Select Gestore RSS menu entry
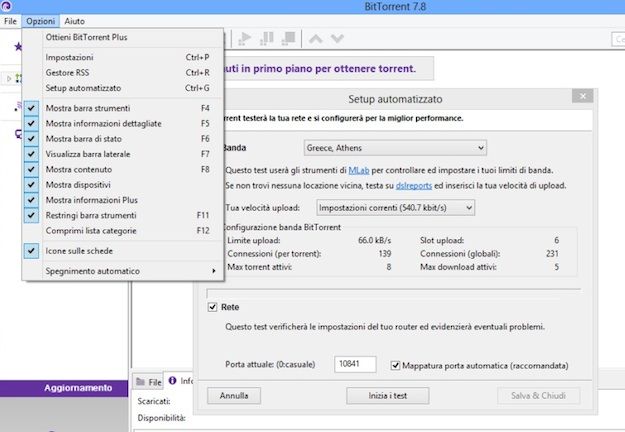 (x=123, y=73)
